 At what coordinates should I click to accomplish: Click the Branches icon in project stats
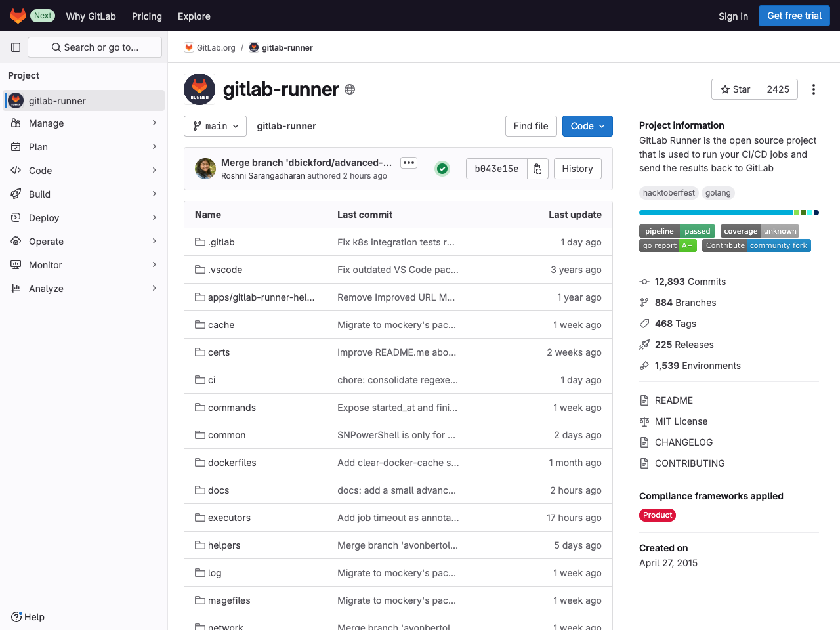[x=644, y=303]
